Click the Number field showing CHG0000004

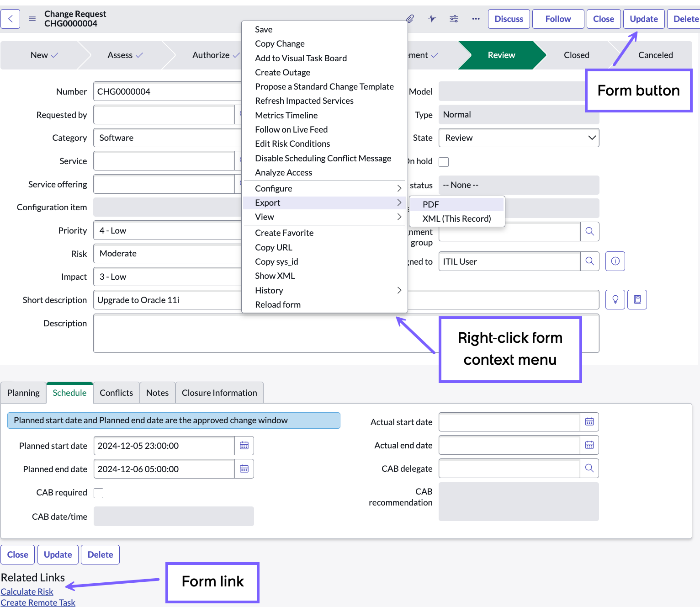168,91
